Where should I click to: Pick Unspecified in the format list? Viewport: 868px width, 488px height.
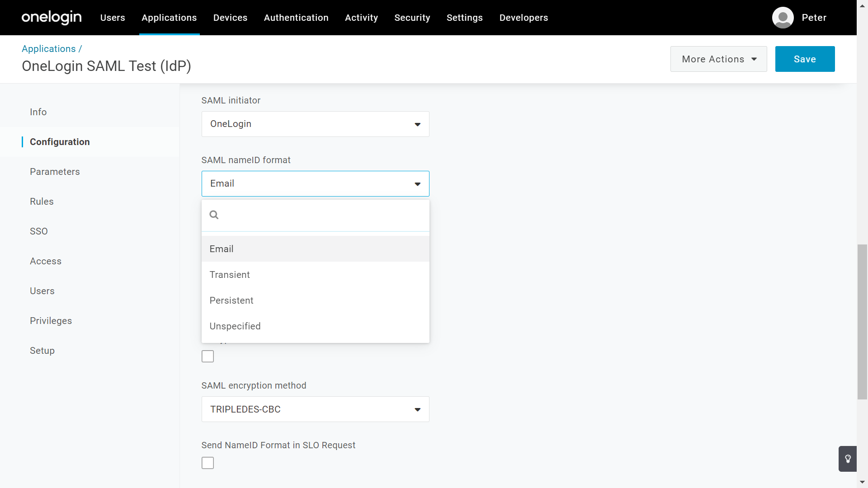[x=235, y=326]
